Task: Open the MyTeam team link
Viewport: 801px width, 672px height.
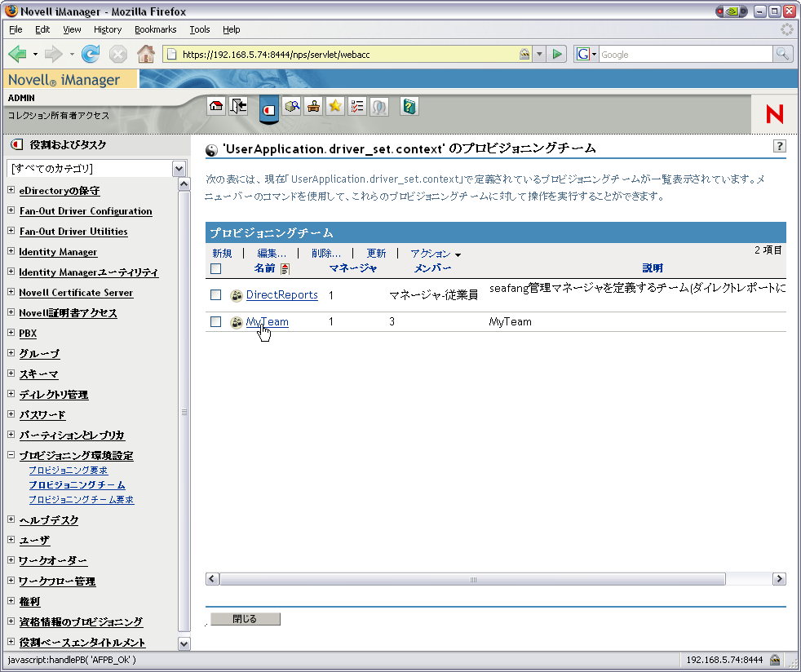Action: pyautogui.click(x=268, y=322)
